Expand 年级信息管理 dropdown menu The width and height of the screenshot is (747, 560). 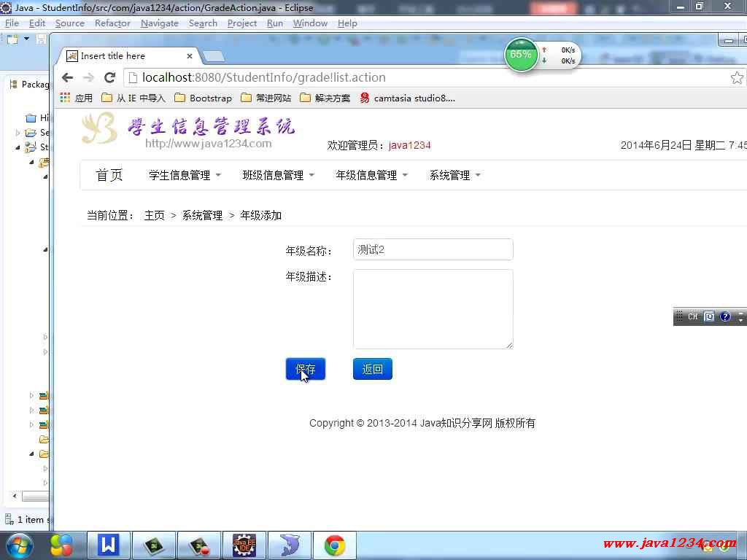(x=372, y=175)
